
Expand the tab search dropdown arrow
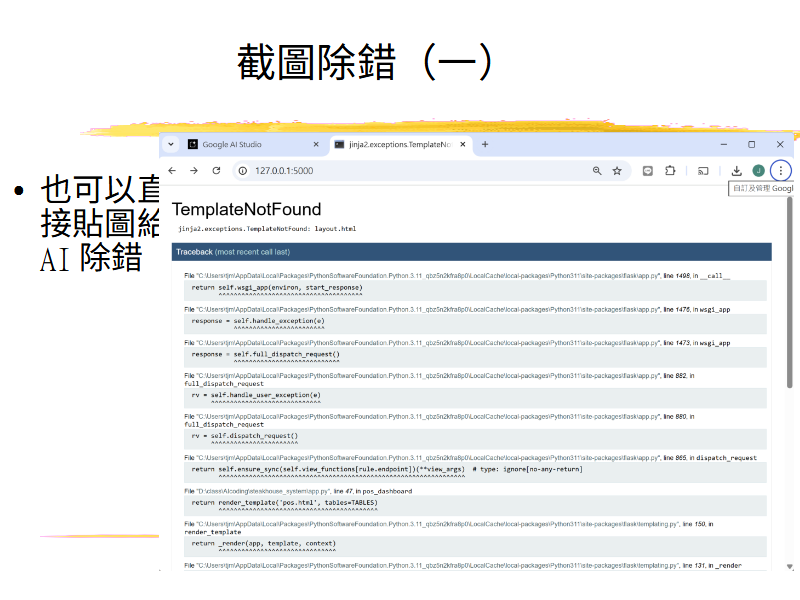click(x=171, y=144)
